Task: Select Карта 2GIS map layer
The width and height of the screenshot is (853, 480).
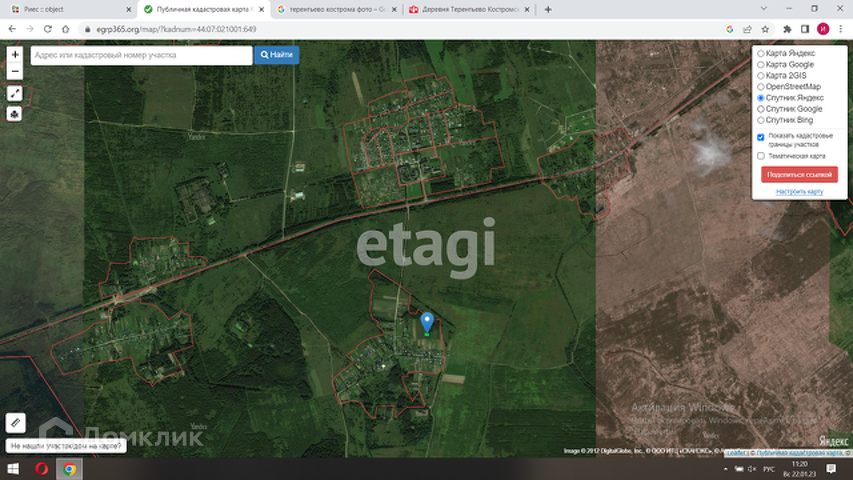Action: click(782, 76)
